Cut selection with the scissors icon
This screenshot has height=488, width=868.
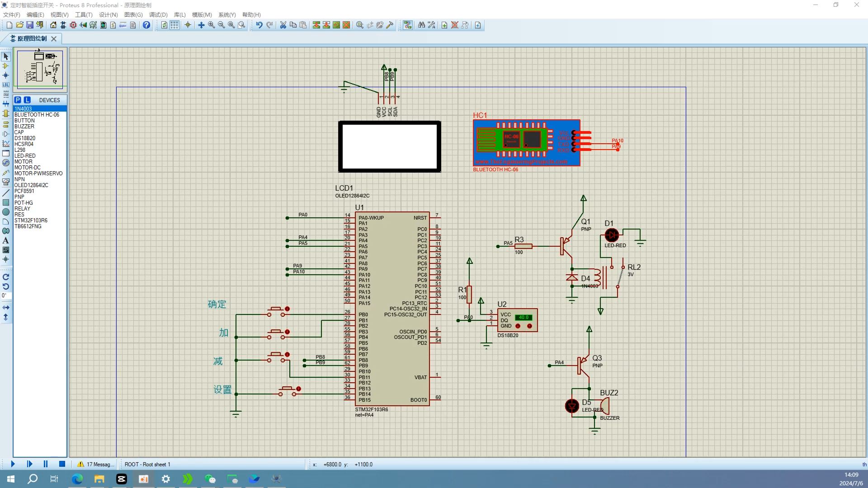283,25
